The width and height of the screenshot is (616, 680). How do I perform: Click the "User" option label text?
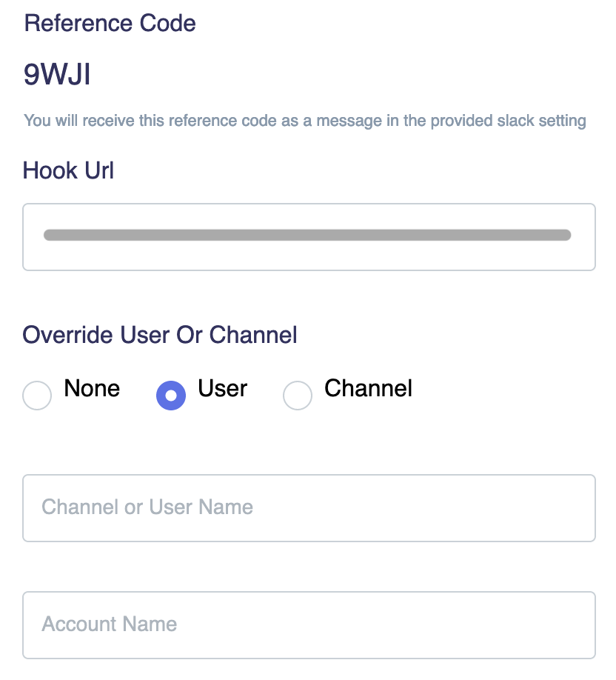(x=222, y=388)
